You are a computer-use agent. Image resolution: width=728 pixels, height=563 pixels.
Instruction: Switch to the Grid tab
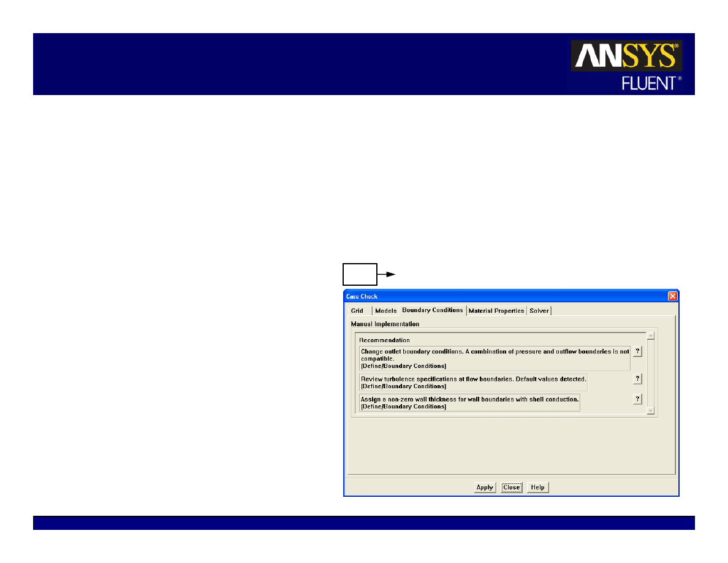(x=358, y=311)
